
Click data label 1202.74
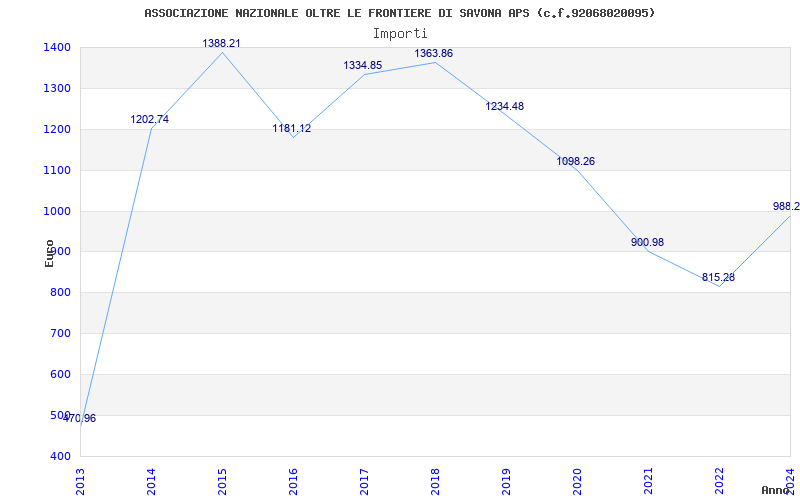pos(149,119)
